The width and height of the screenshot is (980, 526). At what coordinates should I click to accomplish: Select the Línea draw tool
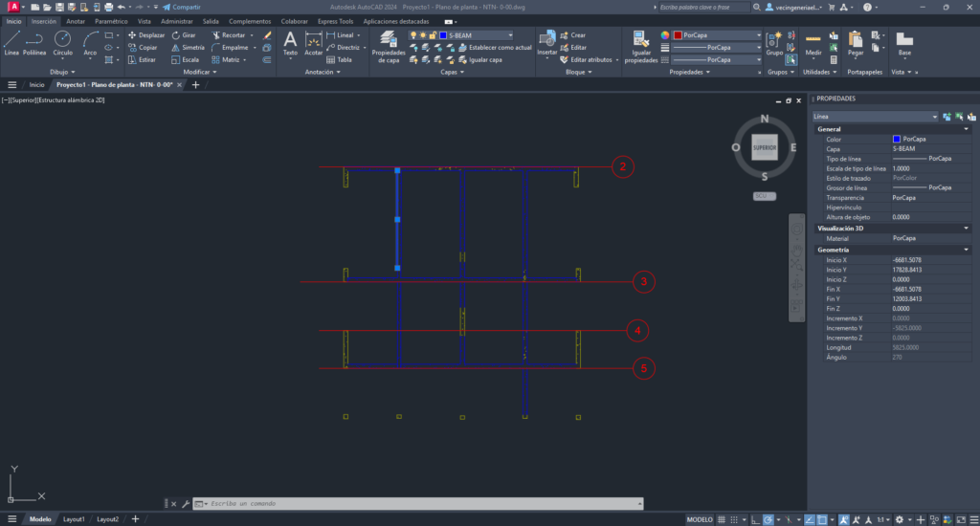11,42
